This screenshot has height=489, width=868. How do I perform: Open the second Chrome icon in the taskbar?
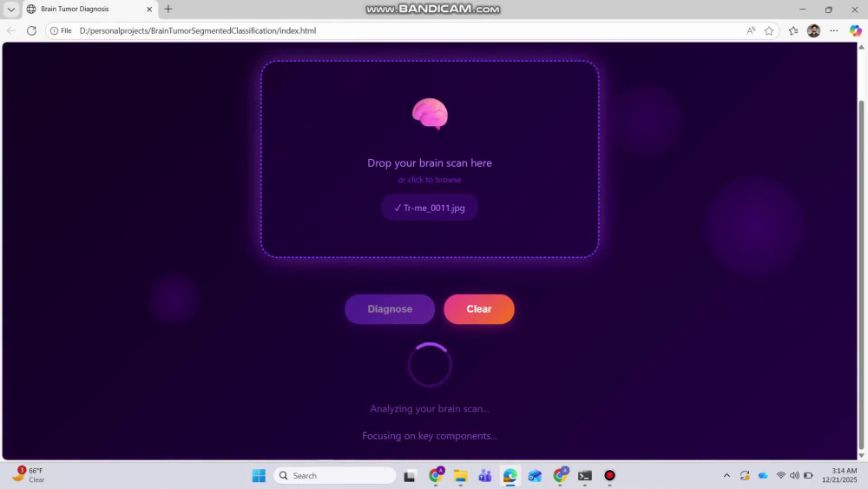560,475
